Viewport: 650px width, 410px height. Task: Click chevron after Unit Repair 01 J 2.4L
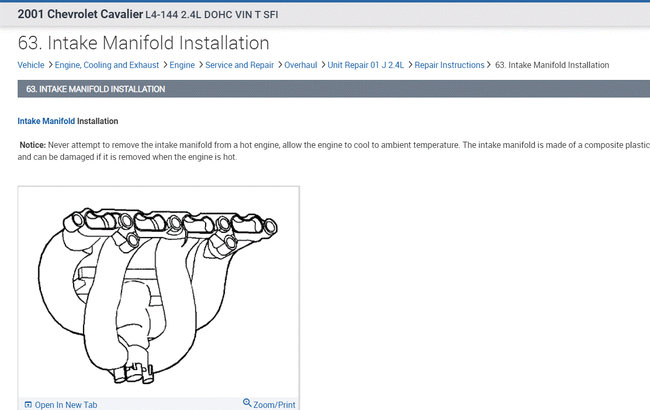(x=410, y=65)
